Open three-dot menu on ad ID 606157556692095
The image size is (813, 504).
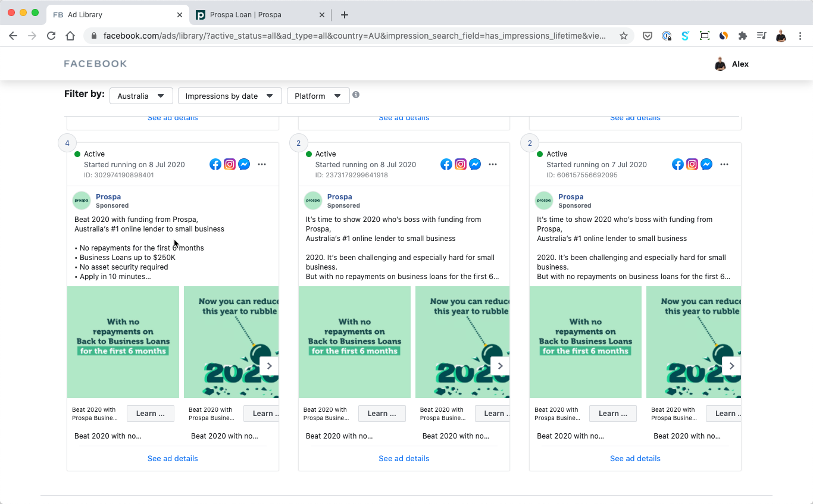tap(724, 164)
